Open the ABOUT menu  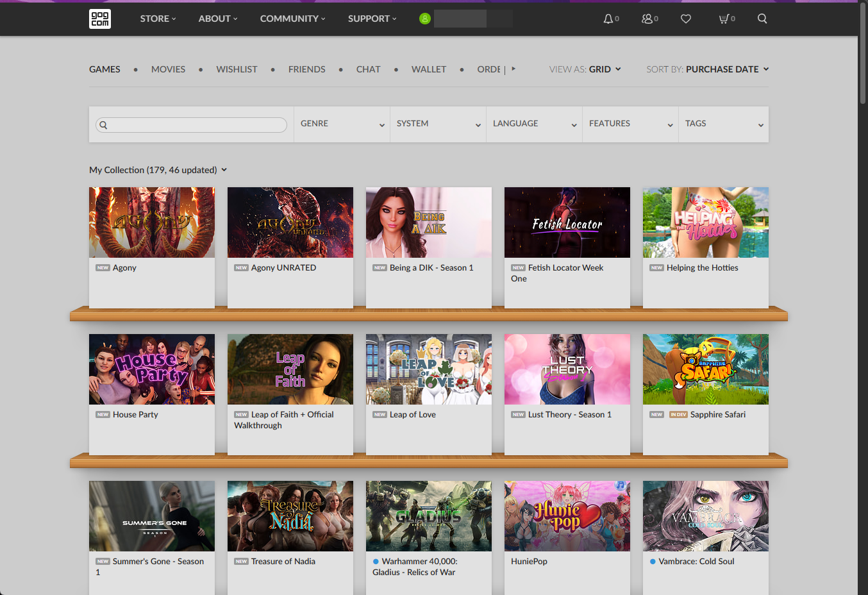218,19
